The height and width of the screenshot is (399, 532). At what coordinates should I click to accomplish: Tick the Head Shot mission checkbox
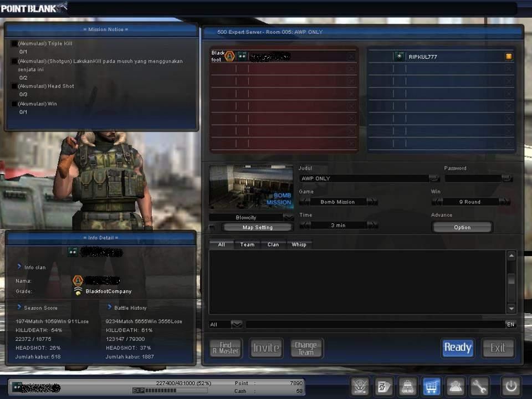click(x=14, y=86)
